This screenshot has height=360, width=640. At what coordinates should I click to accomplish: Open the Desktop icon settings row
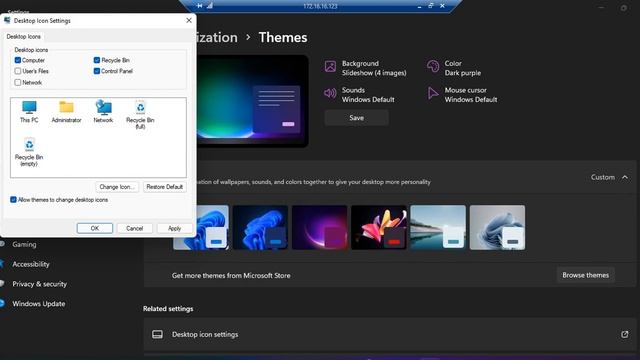click(390, 334)
